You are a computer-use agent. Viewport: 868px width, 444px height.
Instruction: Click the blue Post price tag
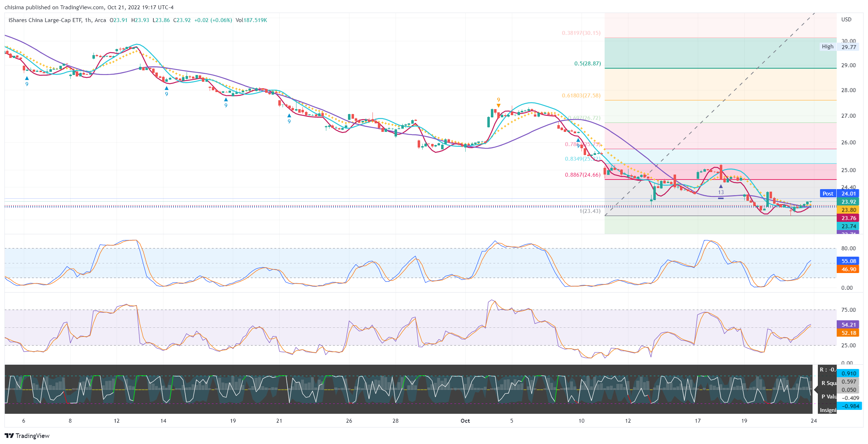pos(827,194)
